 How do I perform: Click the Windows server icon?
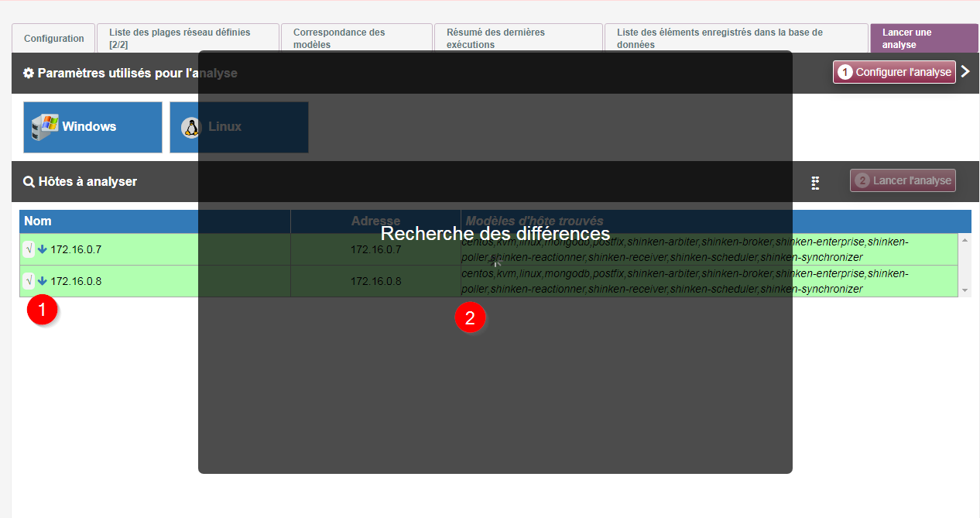point(45,127)
